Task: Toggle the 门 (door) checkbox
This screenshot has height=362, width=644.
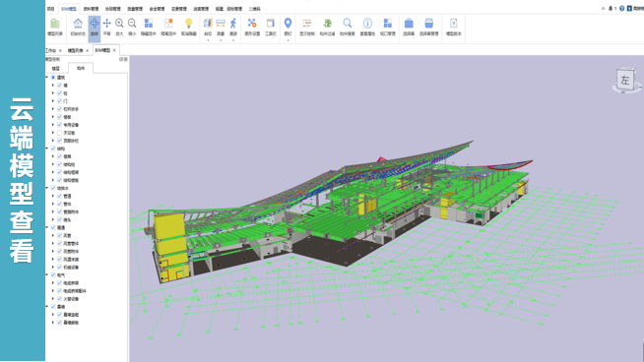Action: click(x=59, y=101)
